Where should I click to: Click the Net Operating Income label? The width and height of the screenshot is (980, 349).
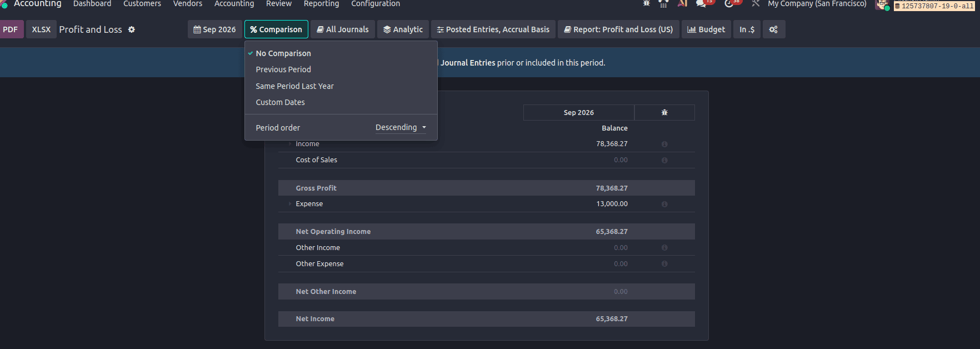(333, 232)
